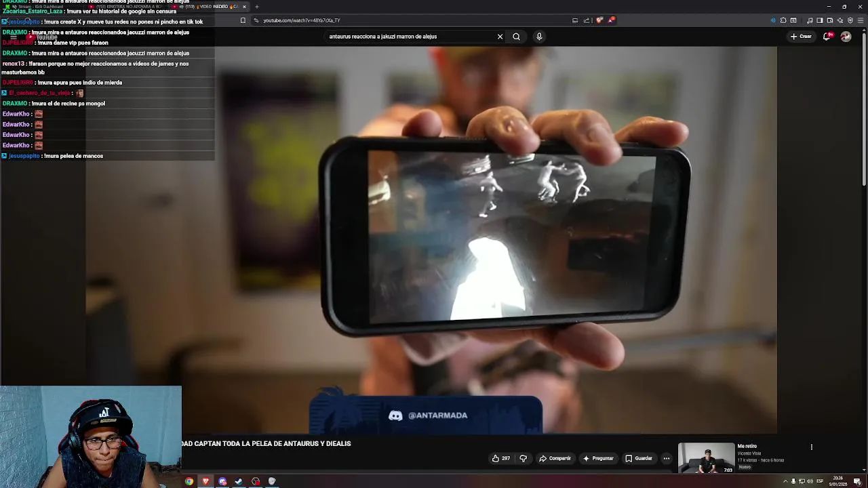Click the Guardar button
The height and width of the screenshot is (488, 868).
tap(639, 458)
